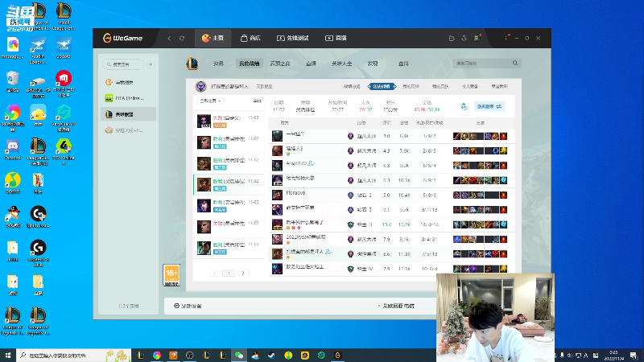Screen dimensions: 644x362
Task: Go back with the WeGame back arrow
Action: point(169,38)
